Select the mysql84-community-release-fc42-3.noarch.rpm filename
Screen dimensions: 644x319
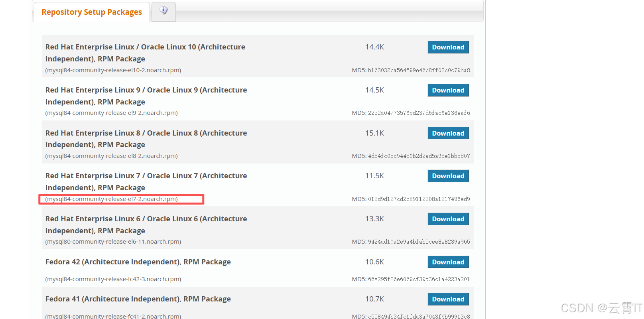[x=113, y=279]
